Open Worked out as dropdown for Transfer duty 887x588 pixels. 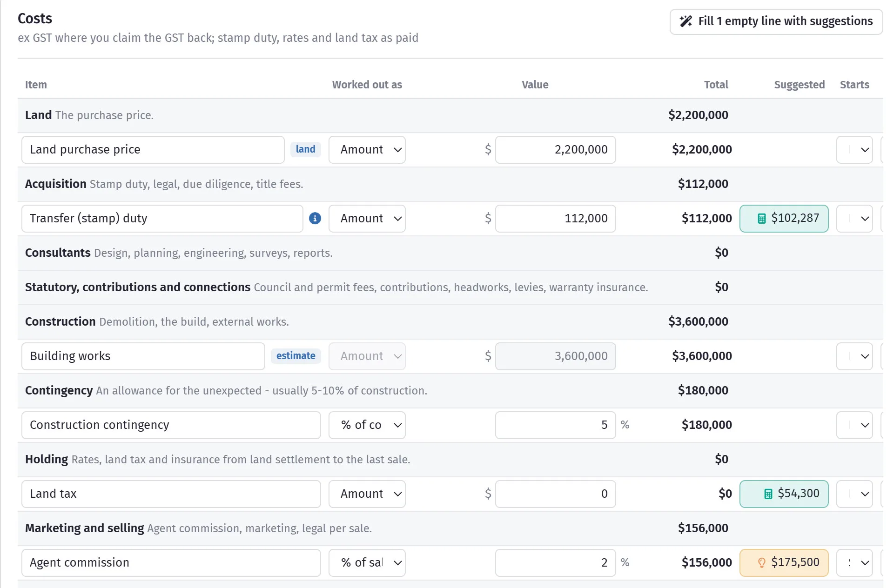point(367,218)
